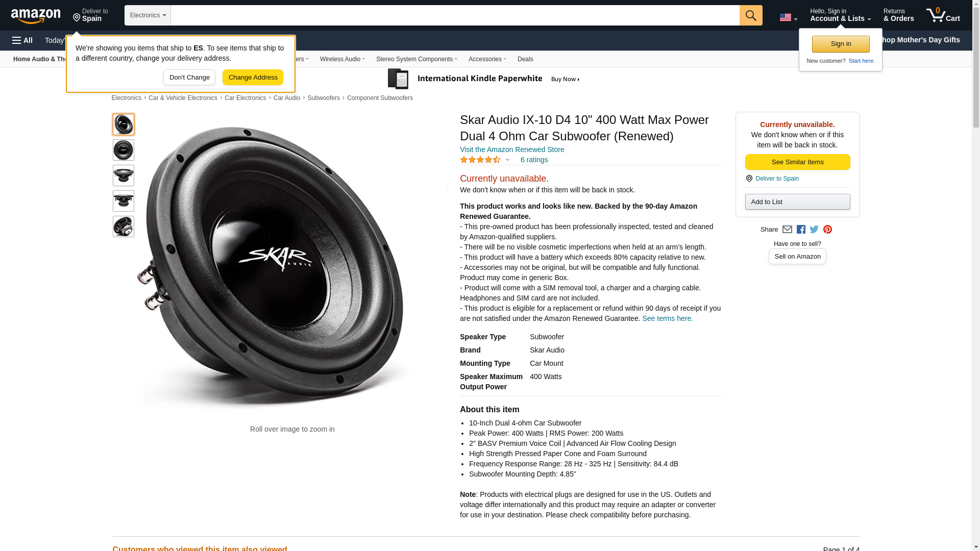The height and width of the screenshot is (551, 980).
Task: Click the search magnifier button
Action: 751,15
